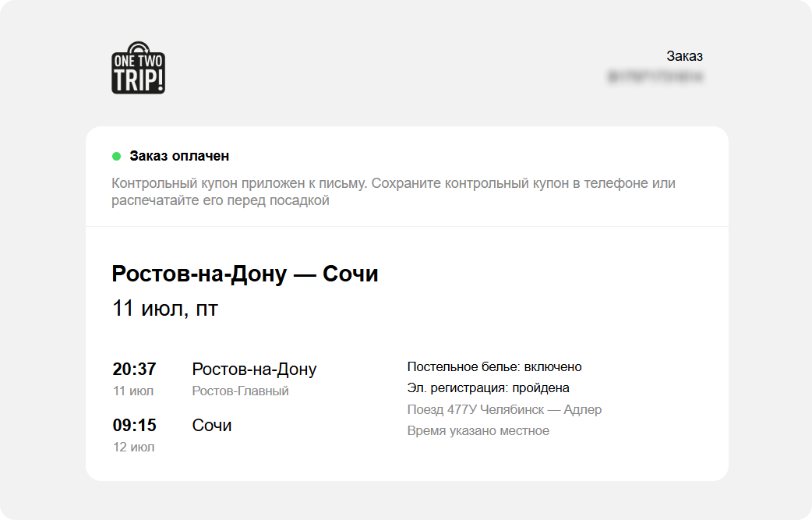Click the control coupon instruction text
Screen dimensions: 812x520
[x=393, y=192]
